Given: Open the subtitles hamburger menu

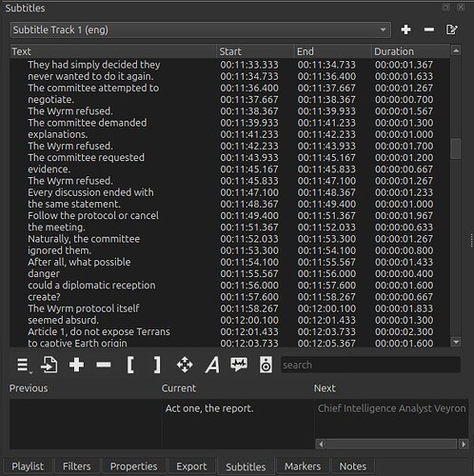Looking at the screenshot, I should (24, 365).
